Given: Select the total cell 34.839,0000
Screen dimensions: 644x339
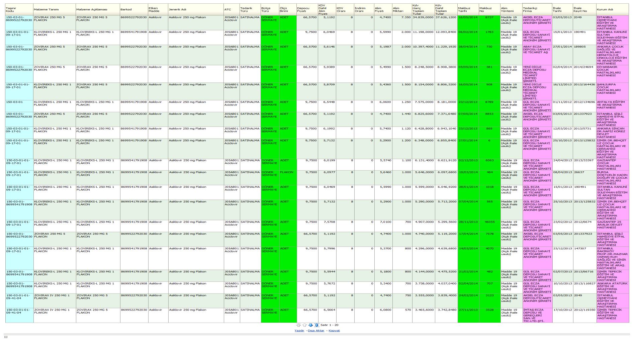Looking at the screenshot, I should tap(423, 23).
